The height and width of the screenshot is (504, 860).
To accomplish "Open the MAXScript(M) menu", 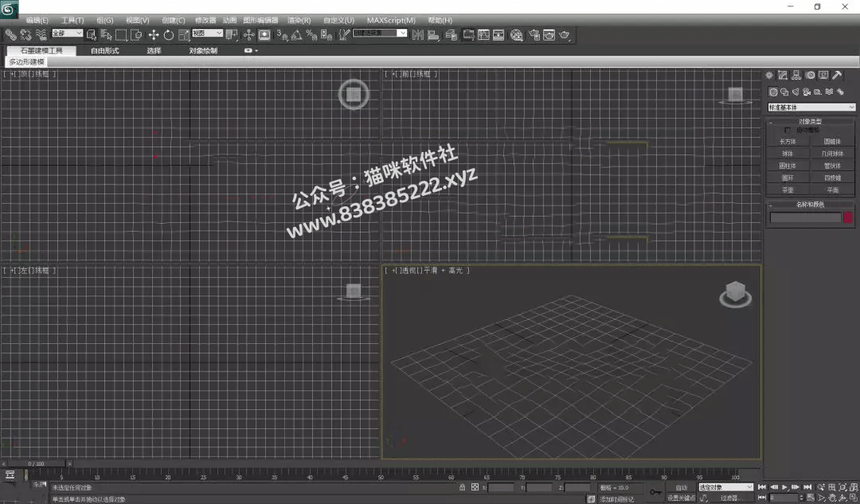I will click(391, 20).
